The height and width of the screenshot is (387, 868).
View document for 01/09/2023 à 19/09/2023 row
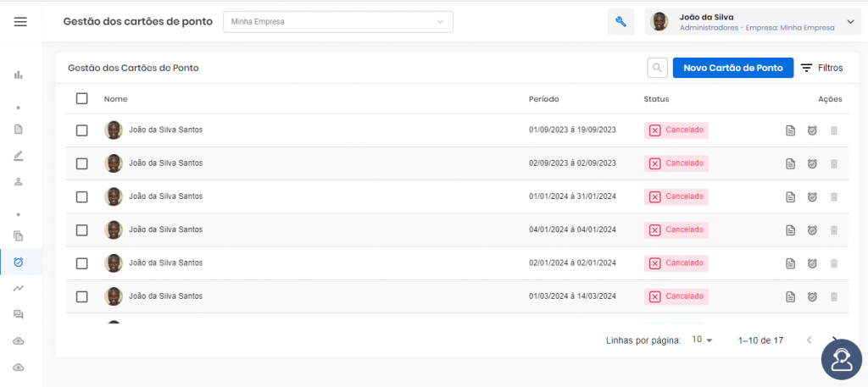pyautogui.click(x=791, y=130)
